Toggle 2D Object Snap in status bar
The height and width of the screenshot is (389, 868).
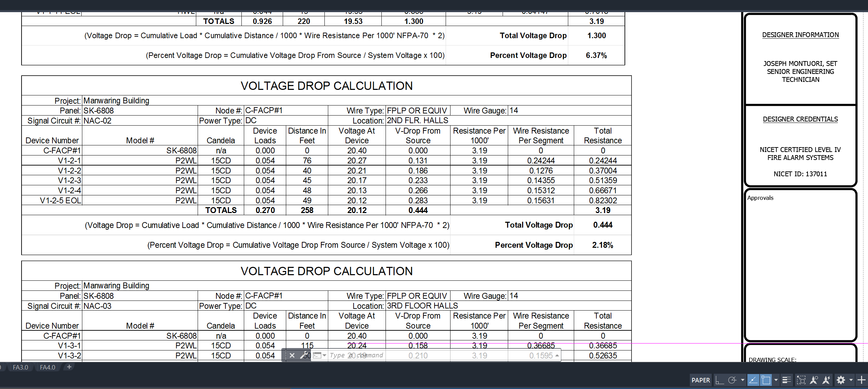tap(766, 380)
